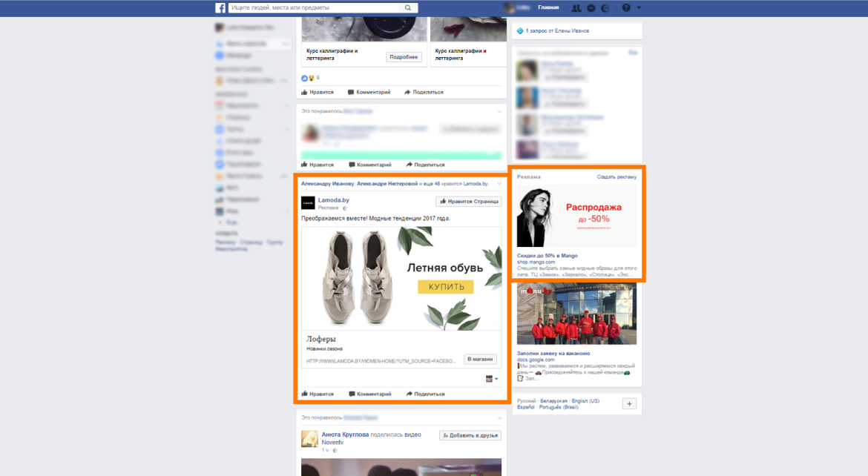
Task: Open Скидки до 50% в Mango link
Action: coord(547,256)
